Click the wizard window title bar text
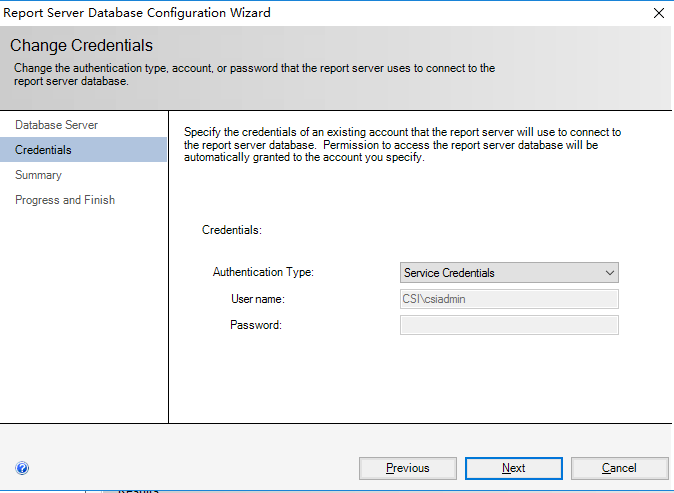The image size is (674, 493). pyautogui.click(x=140, y=13)
